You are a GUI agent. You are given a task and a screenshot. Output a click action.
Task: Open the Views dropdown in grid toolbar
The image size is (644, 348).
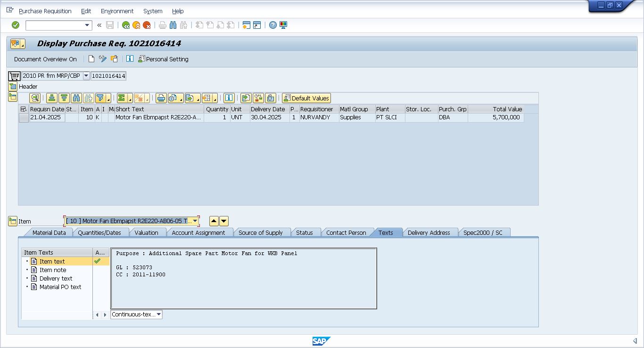pos(175,98)
